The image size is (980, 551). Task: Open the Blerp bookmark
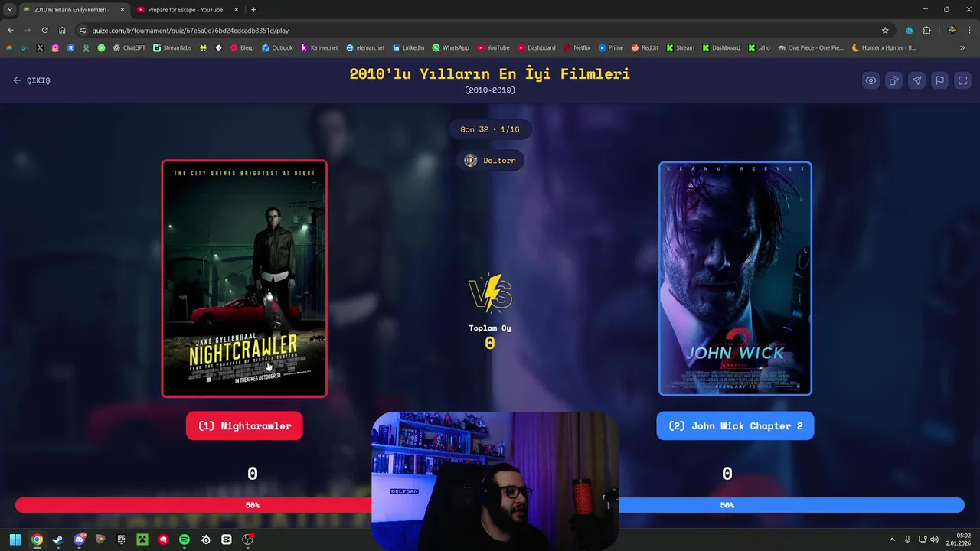(x=242, y=47)
